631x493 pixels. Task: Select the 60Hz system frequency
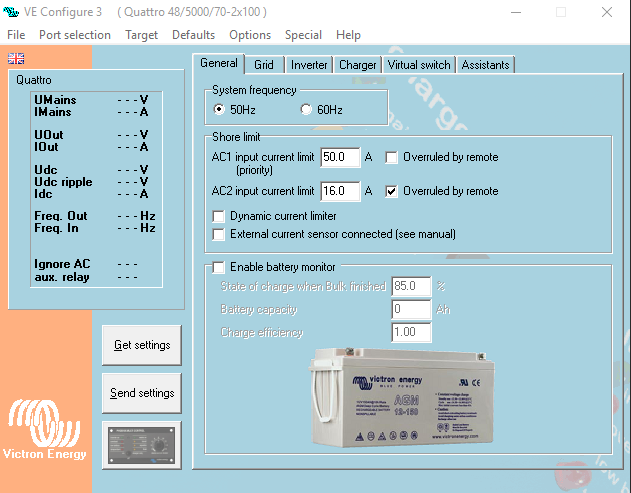point(307,109)
